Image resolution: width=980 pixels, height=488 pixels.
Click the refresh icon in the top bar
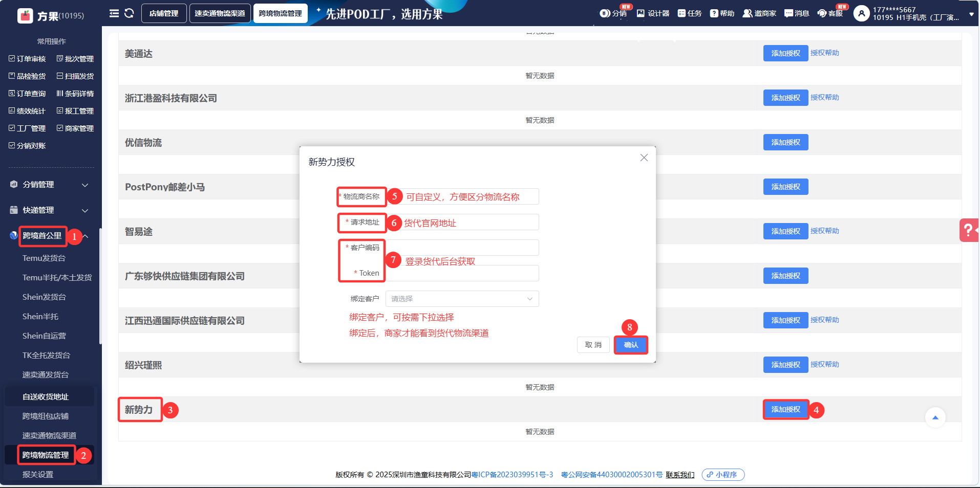point(129,13)
